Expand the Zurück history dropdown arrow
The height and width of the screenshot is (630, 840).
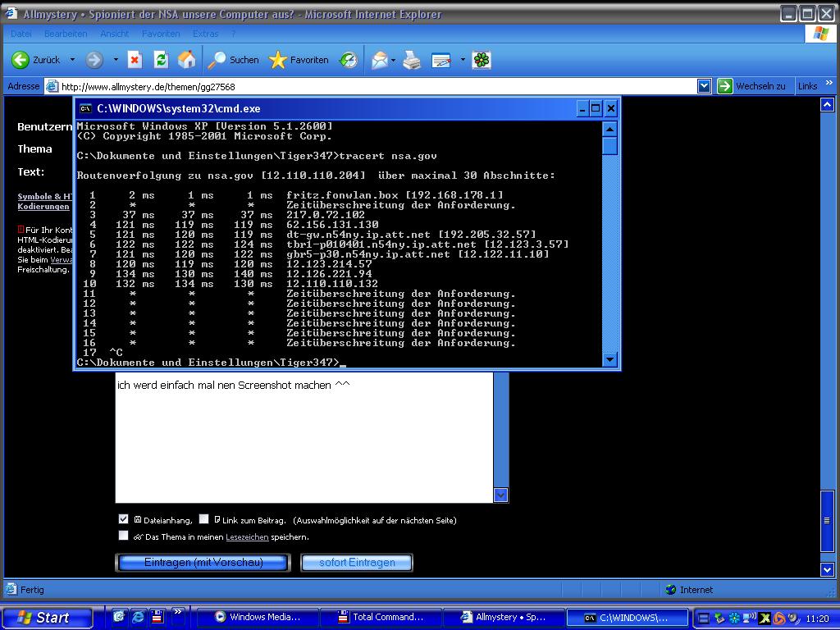coord(72,60)
